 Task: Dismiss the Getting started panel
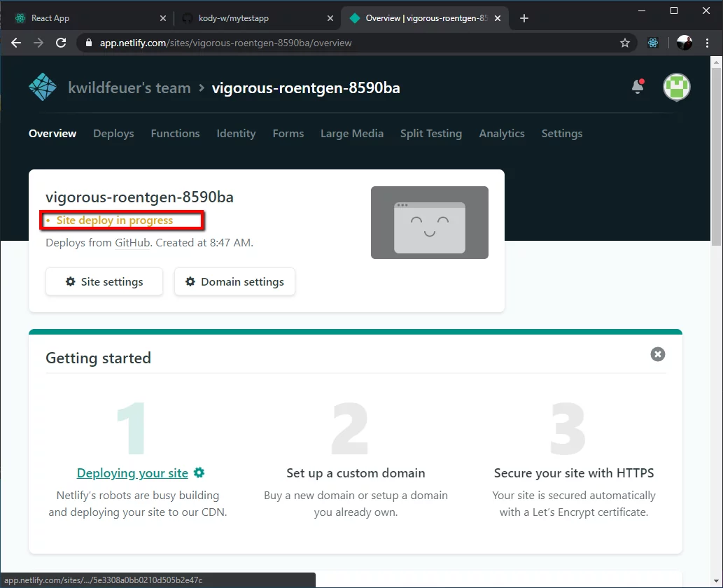[657, 354]
